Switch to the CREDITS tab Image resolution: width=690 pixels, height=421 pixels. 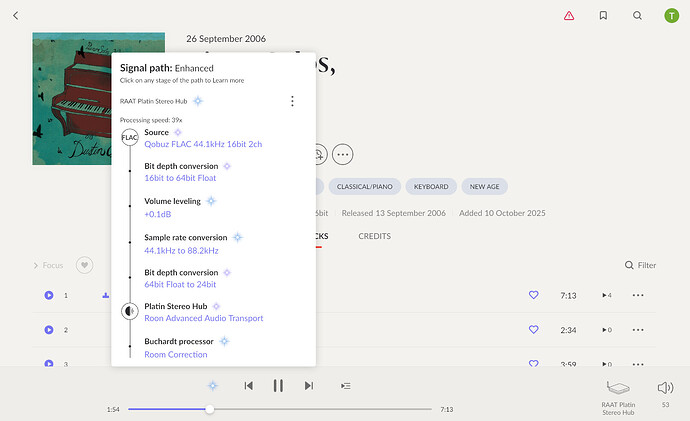(x=374, y=236)
